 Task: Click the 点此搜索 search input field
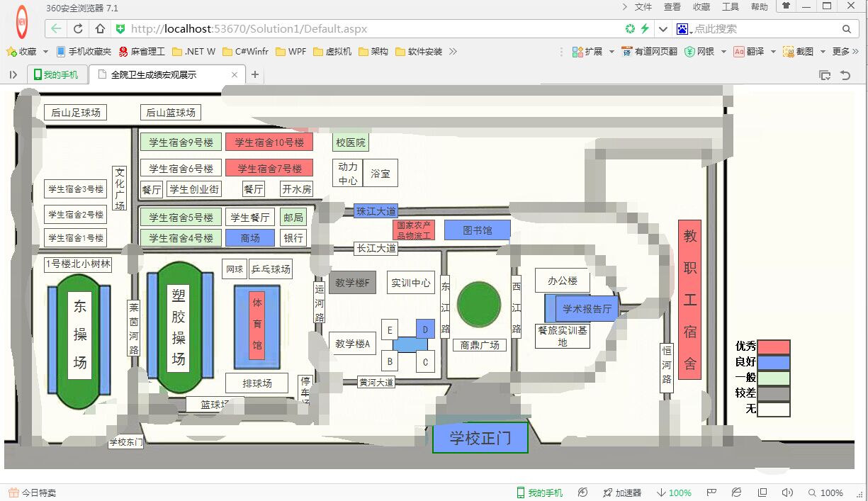click(x=751, y=29)
